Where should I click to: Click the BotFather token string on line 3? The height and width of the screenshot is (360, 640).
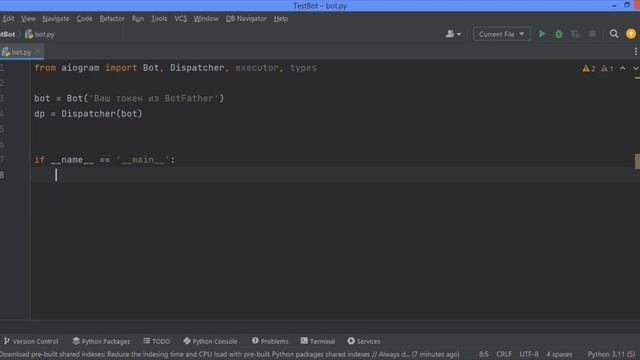click(154, 98)
